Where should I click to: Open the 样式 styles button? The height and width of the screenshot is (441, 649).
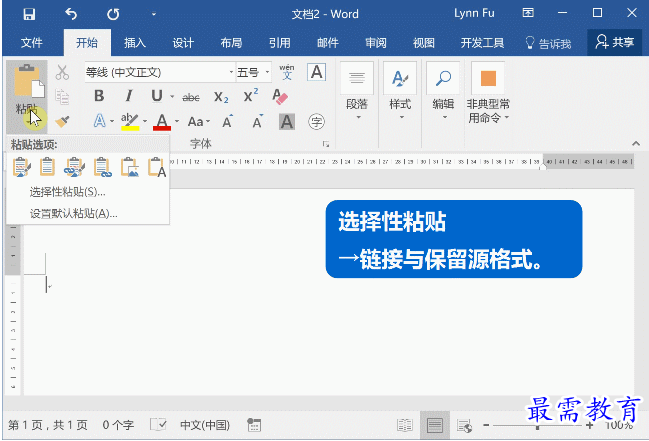[x=400, y=92]
